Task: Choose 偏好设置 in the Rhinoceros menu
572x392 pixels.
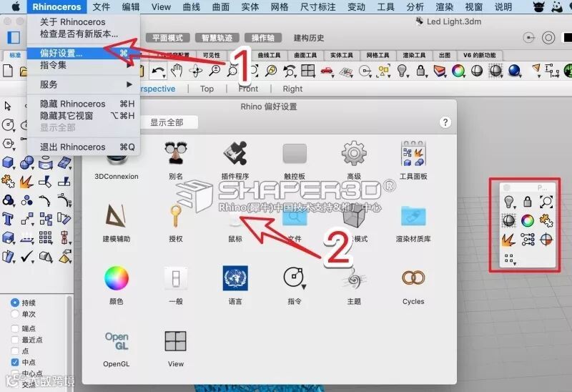Action: [84, 53]
